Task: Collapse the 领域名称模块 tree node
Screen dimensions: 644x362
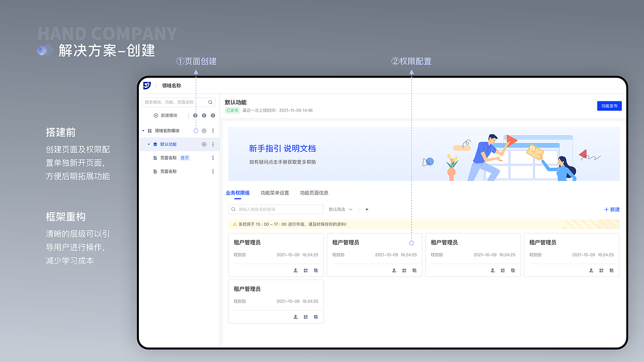Action: [x=142, y=131]
